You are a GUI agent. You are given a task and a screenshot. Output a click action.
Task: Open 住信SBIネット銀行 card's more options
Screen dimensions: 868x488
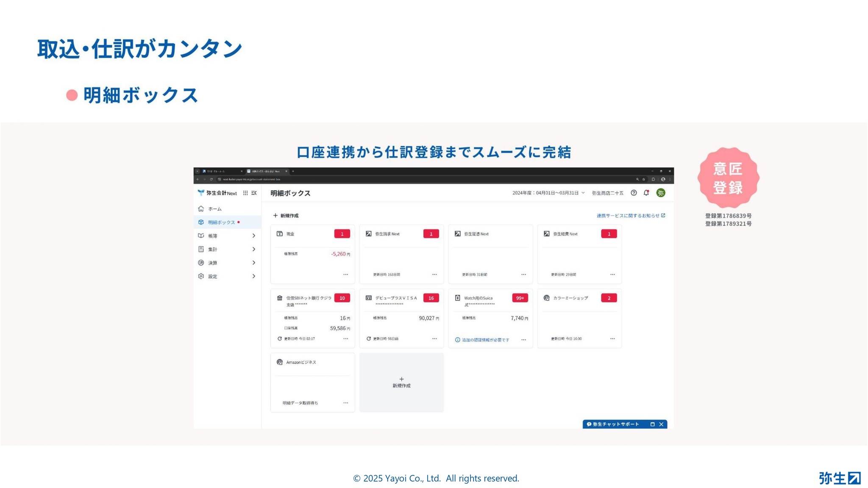[346, 338]
